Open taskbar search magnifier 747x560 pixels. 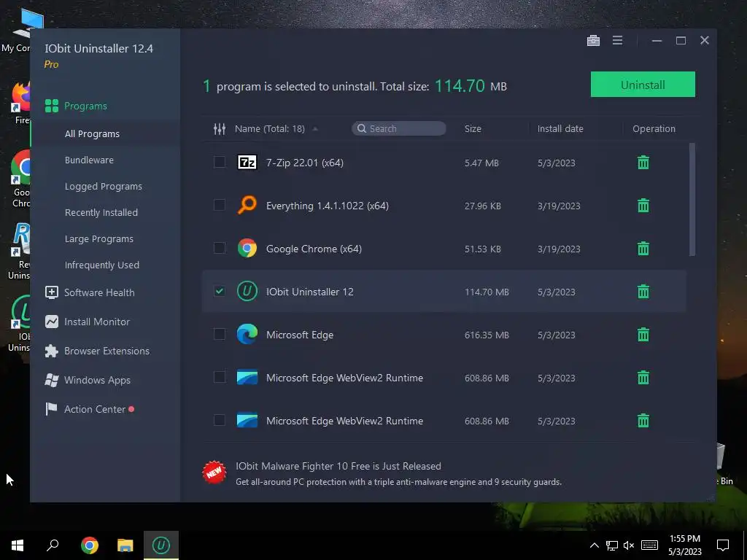pos(53,545)
